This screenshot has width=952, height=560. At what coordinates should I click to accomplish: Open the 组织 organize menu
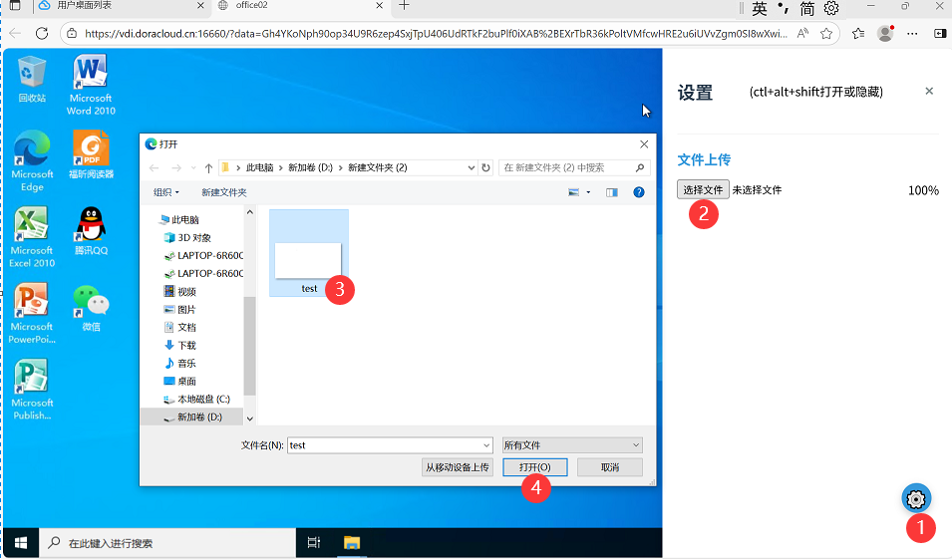tap(166, 192)
